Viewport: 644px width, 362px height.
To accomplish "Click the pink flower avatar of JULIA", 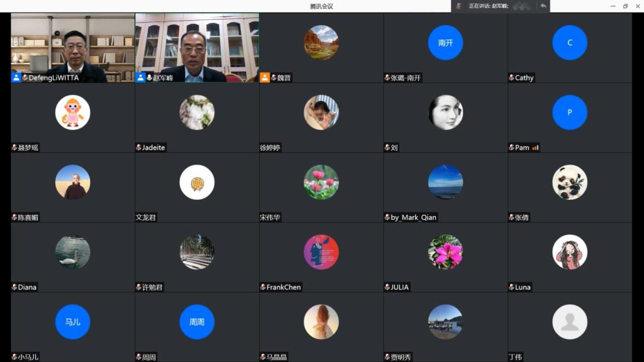I will click(445, 252).
